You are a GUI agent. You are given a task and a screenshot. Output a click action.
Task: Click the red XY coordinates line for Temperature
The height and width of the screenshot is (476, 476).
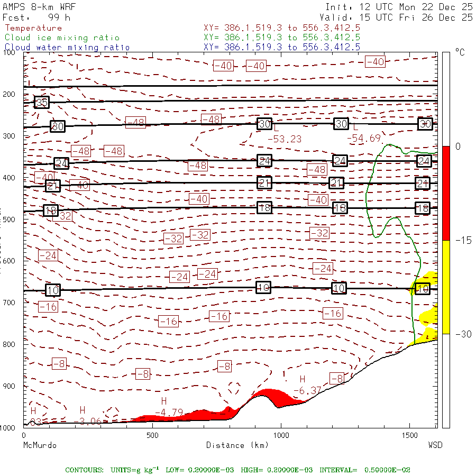[282, 28]
